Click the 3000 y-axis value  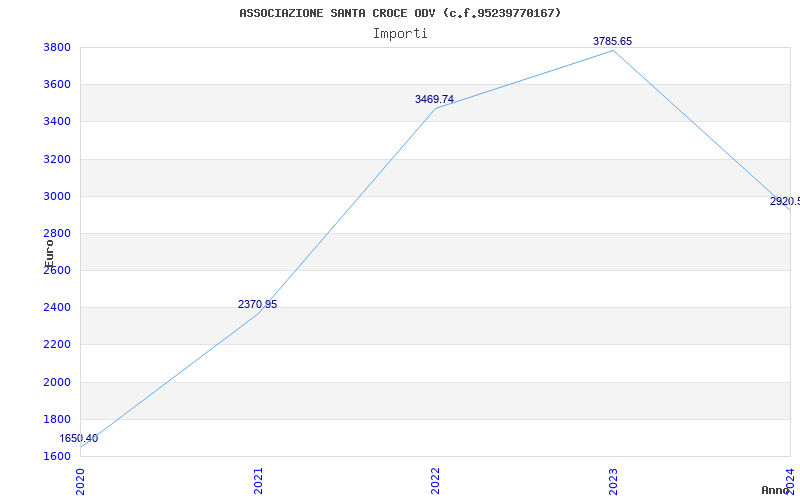57,196
